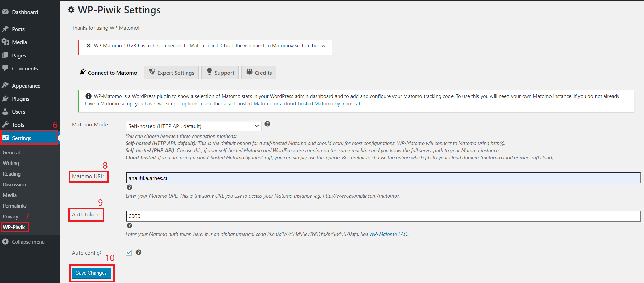Select the Settings menu item
Image resolution: width=644 pixels, height=283 pixels.
click(x=30, y=138)
